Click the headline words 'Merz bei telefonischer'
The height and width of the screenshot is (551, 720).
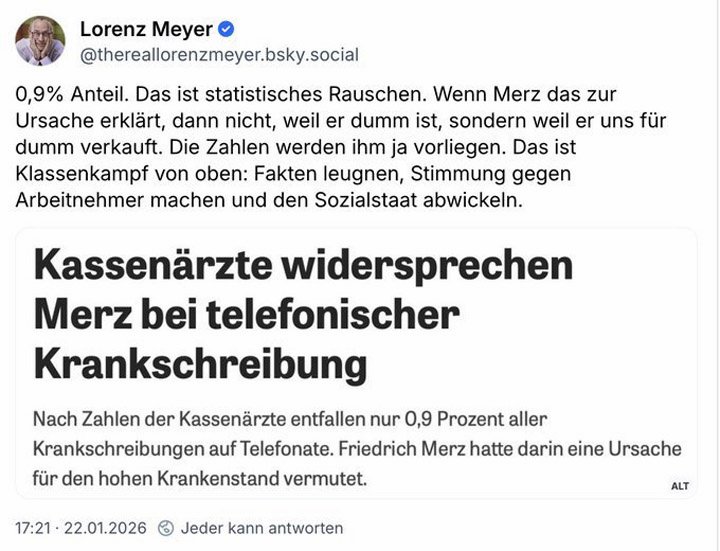(x=247, y=315)
